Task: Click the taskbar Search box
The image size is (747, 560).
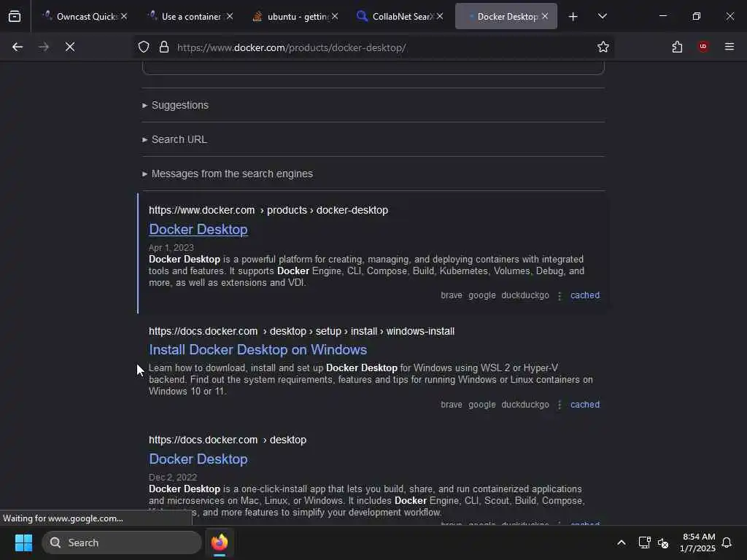Action: tap(122, 542)
